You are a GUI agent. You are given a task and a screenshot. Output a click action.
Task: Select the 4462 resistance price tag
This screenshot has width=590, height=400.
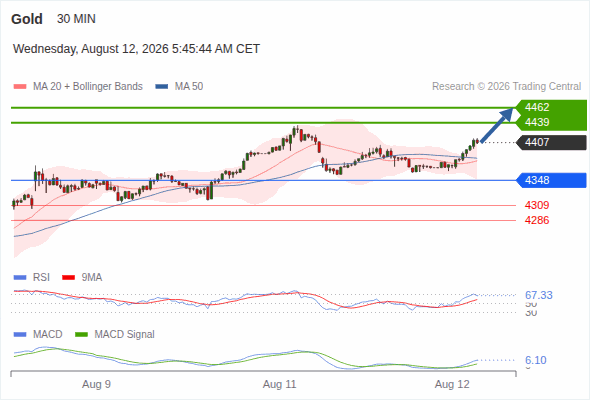click(x=551, y=108)
